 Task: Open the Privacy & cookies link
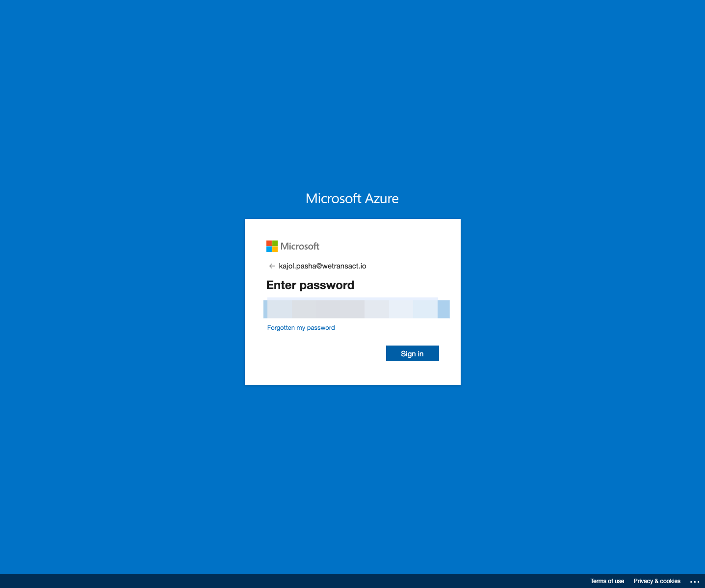[657, 581]
